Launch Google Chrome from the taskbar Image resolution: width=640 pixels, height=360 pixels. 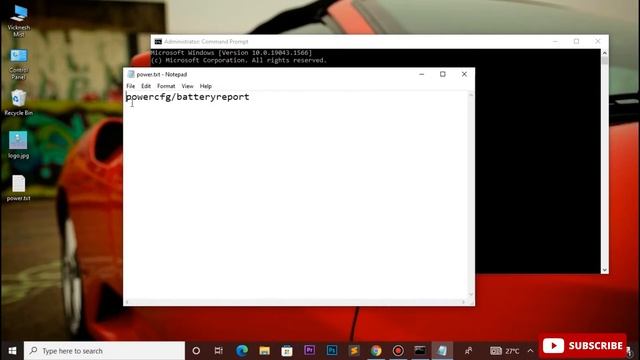tap(376, 351)
